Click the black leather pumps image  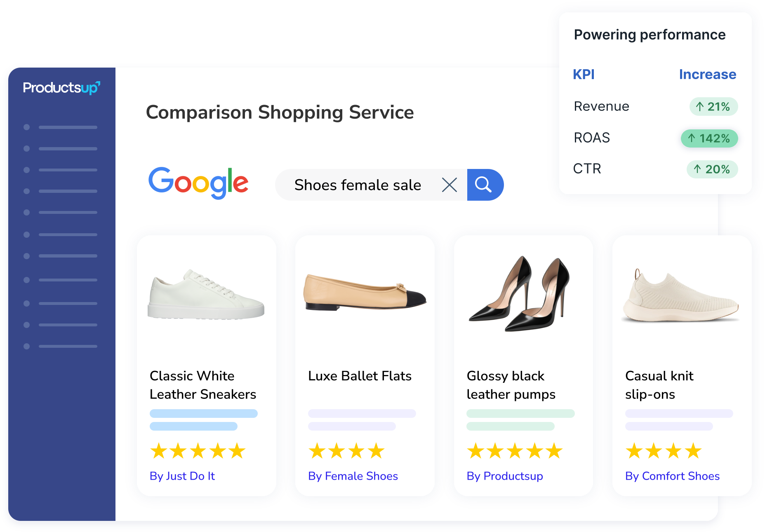pos(520,293)
